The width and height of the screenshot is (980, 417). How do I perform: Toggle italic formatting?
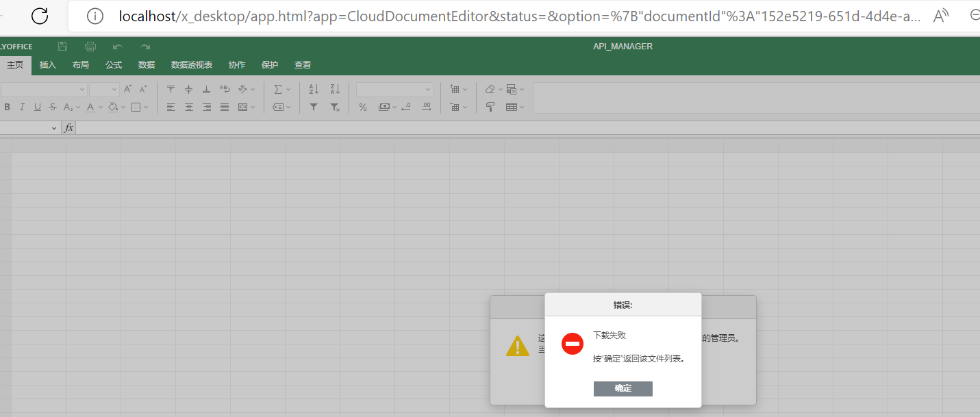(x=22, y=107)
